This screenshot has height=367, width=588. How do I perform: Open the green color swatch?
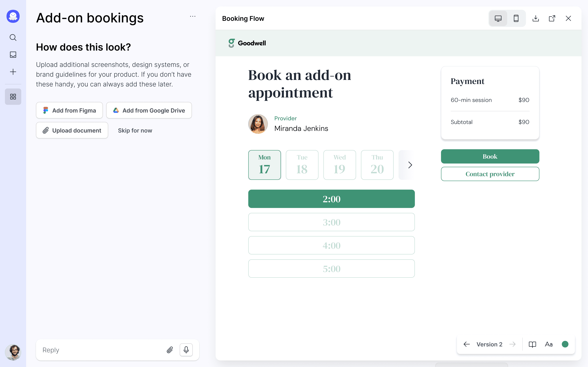(565, 344)
